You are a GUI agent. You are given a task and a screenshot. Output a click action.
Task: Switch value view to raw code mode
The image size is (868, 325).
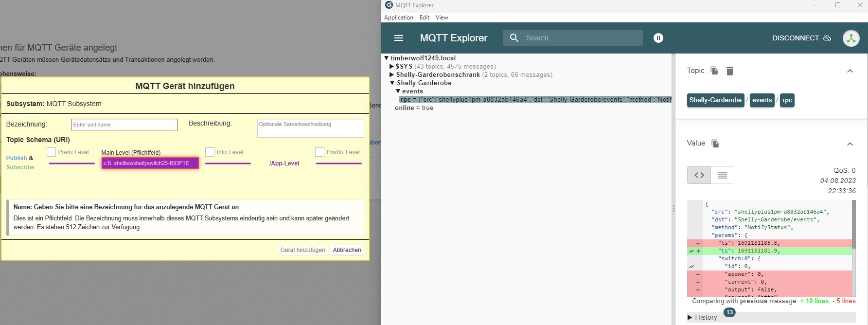coord(699,175)
